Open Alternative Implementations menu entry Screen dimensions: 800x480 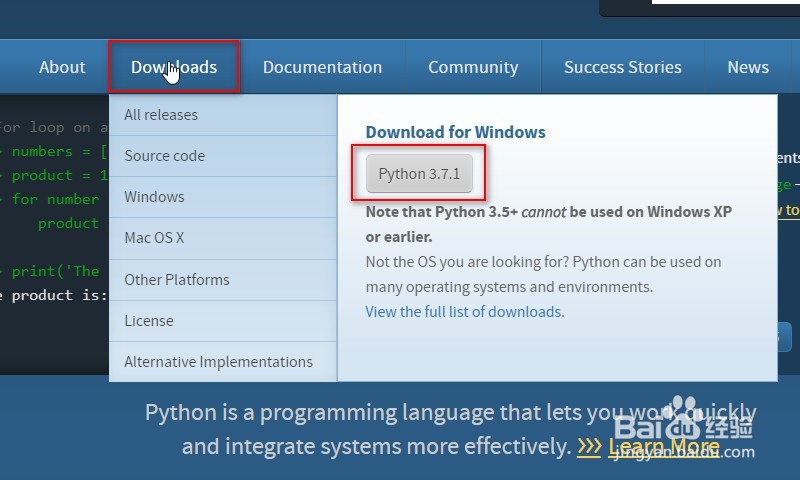click(x=223, y=362)
